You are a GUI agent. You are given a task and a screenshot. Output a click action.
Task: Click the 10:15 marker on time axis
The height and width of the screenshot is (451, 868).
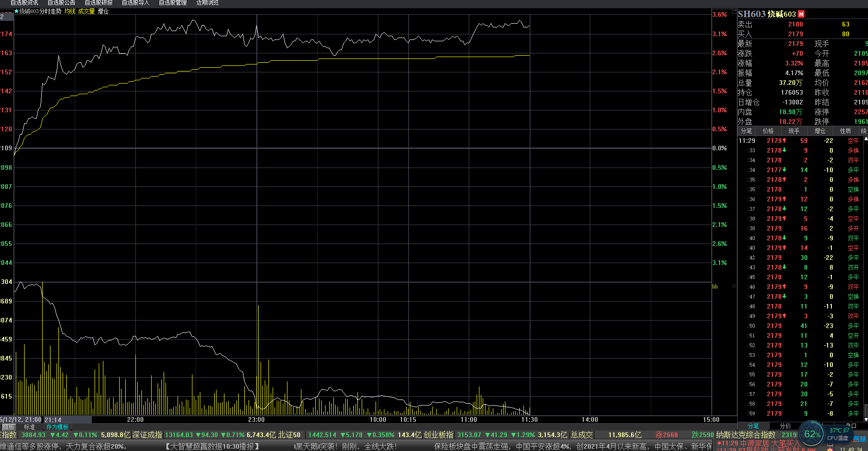(408, 419)
